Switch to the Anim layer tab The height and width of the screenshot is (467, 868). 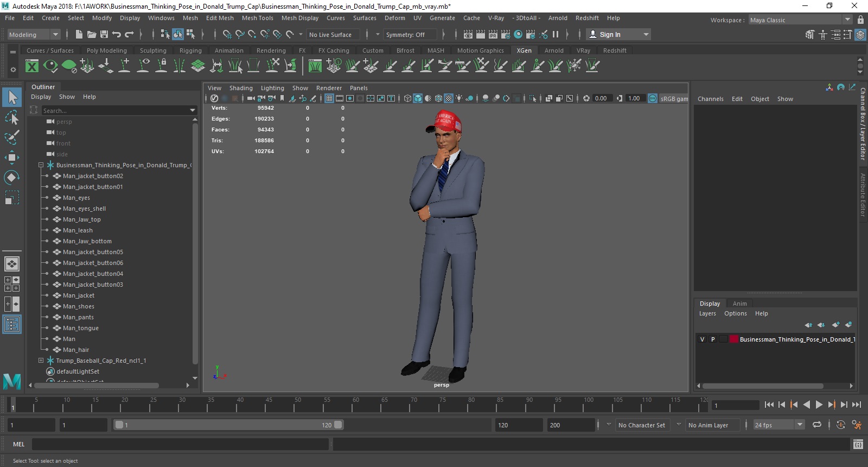click(x=739, y=304)
